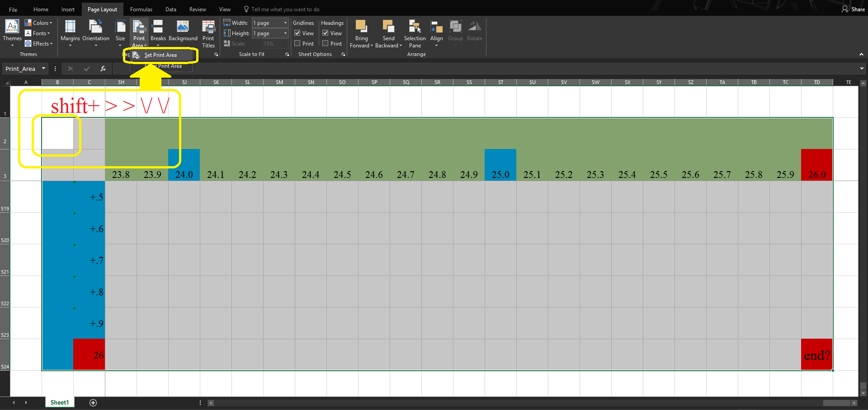Viewport: 868px width, 410px height.
Task: Open Sheet Options dialog launcher
Action: tap(343, 55)
